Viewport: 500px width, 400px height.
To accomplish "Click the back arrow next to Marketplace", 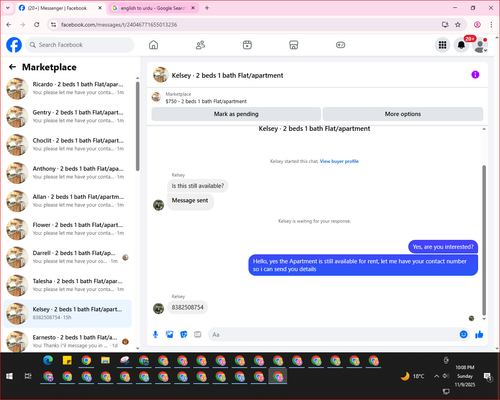I will [13, 67].
